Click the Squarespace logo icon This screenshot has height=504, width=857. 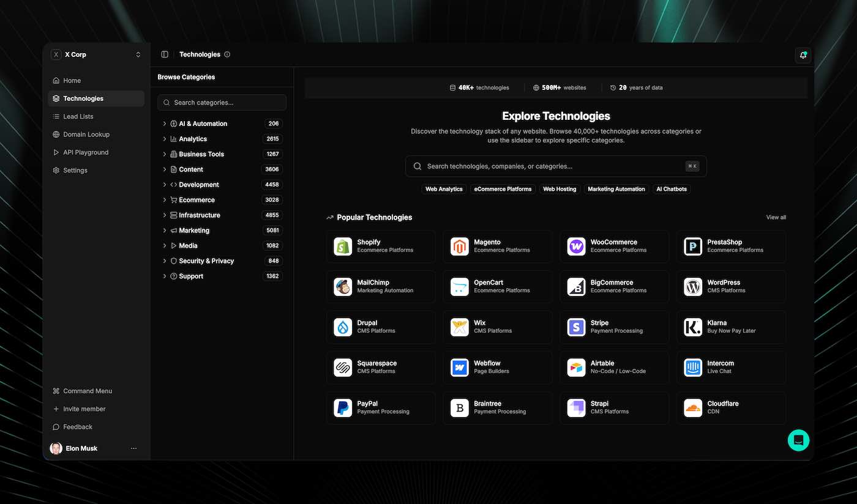coord(343,368)
